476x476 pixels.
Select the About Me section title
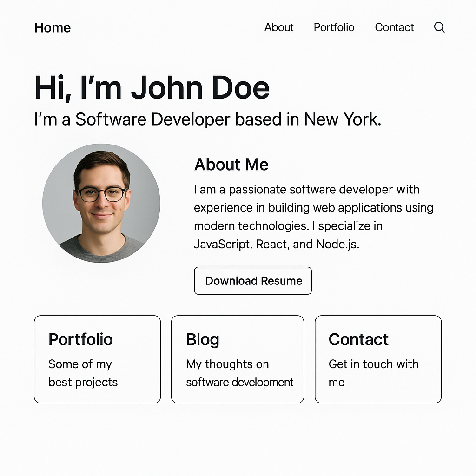(x=231, y=165)
